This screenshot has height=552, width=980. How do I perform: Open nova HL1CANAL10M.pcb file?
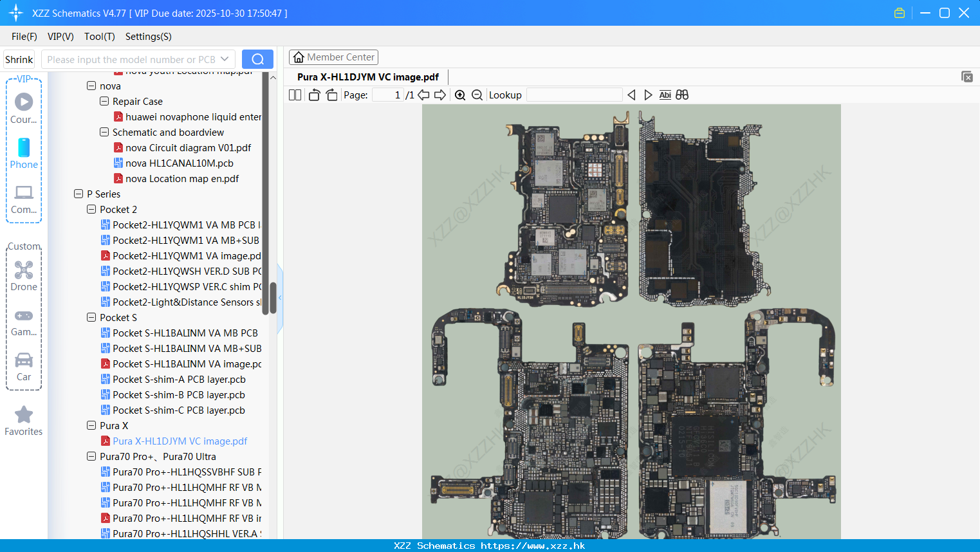(x=179, y=163)
